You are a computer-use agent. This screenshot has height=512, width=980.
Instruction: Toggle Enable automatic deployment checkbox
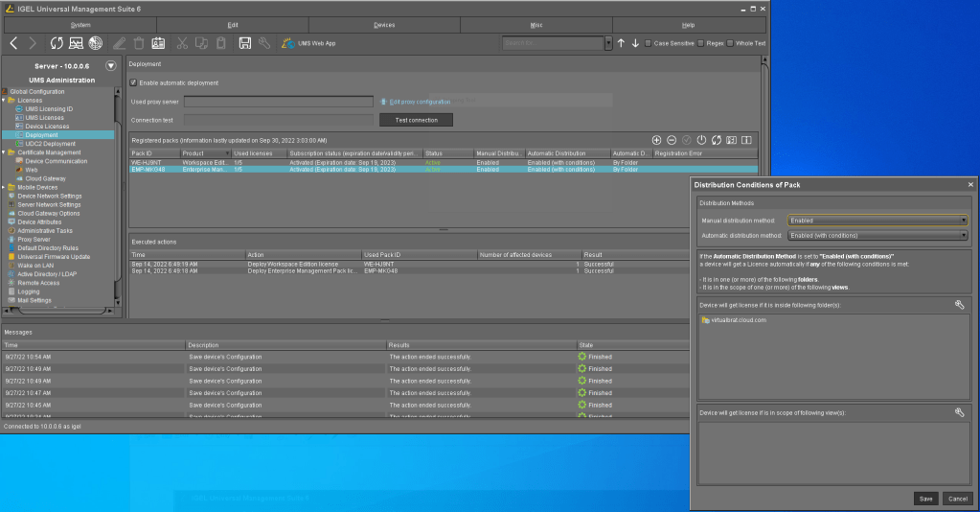coord(134,82)
